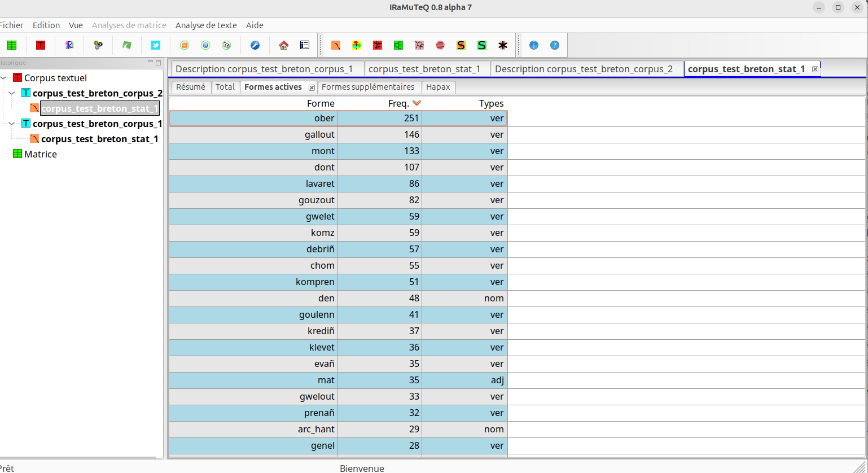868x473 pixels.
Task: Click the red word cloud toolbar icon
Action: [440, 45]
